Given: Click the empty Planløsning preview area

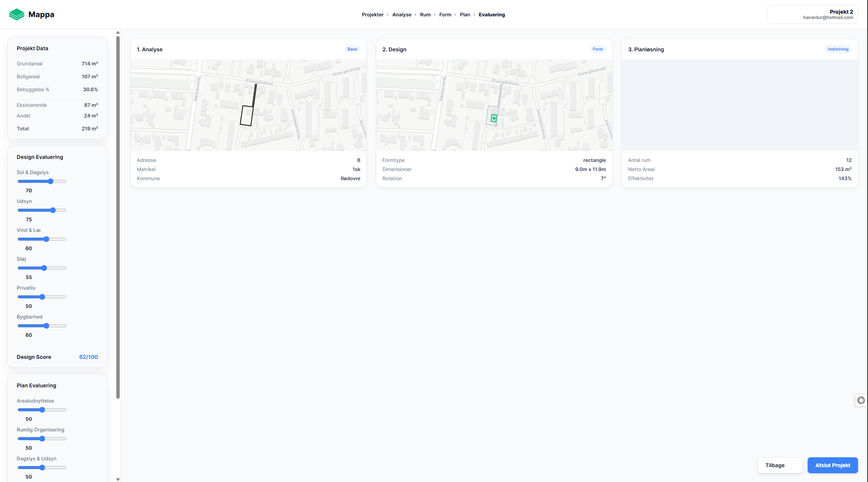Looking at the screenshot, I should pyautogui.click(x=740, y=105).
